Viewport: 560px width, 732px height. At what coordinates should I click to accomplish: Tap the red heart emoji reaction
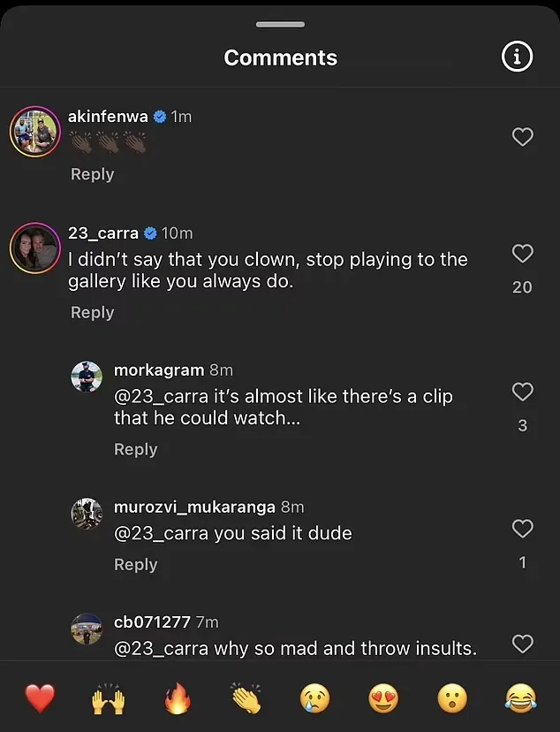pyautogui.click(x=40, y=698)
